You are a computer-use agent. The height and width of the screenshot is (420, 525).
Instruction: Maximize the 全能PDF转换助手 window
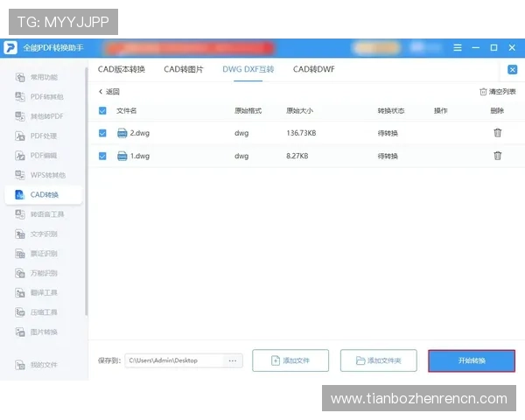pyautogui.click(x=493, y=48)
